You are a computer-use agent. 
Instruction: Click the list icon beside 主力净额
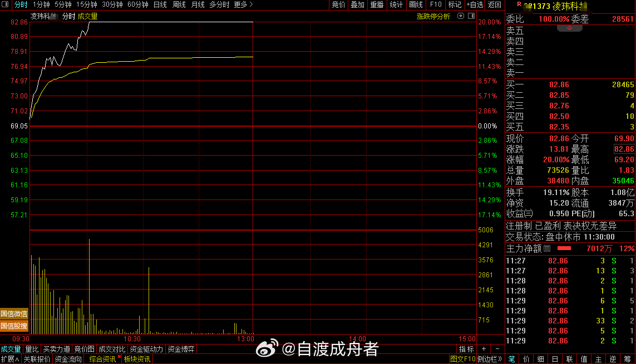(547, 248)
